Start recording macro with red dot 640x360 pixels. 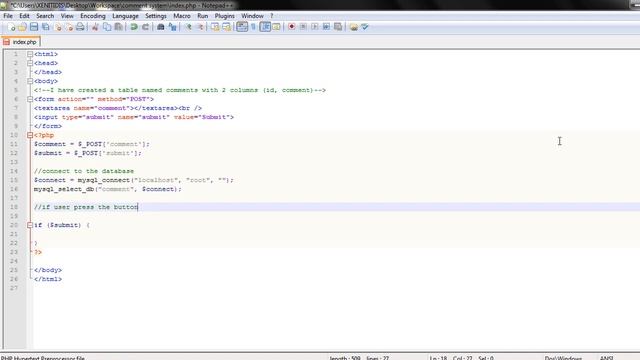coord(291,27)
